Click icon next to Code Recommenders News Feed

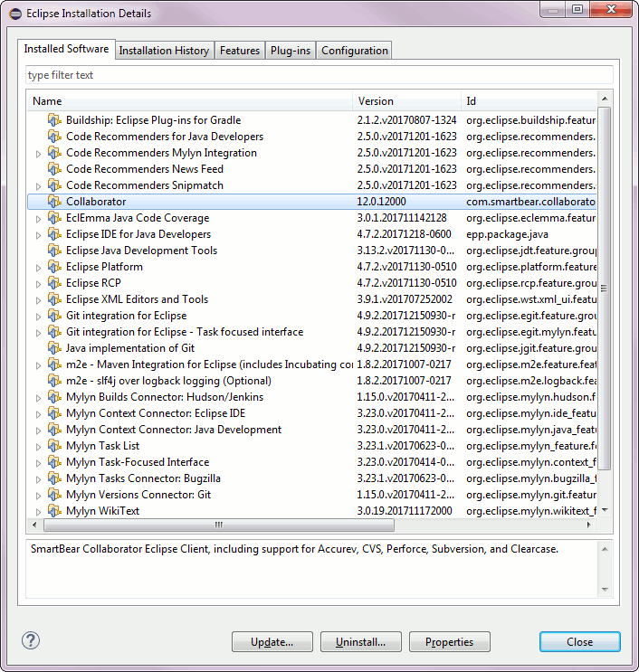pyautogui.click(x=54, y=169)
